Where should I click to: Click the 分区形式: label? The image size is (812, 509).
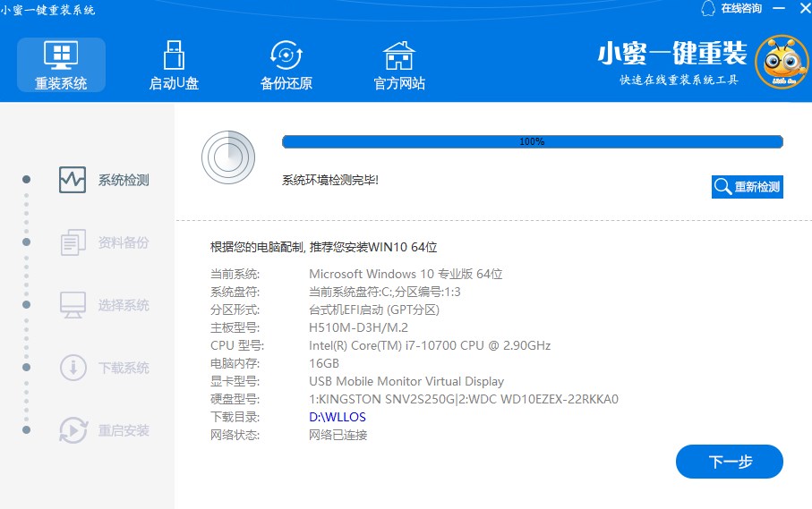235,310
